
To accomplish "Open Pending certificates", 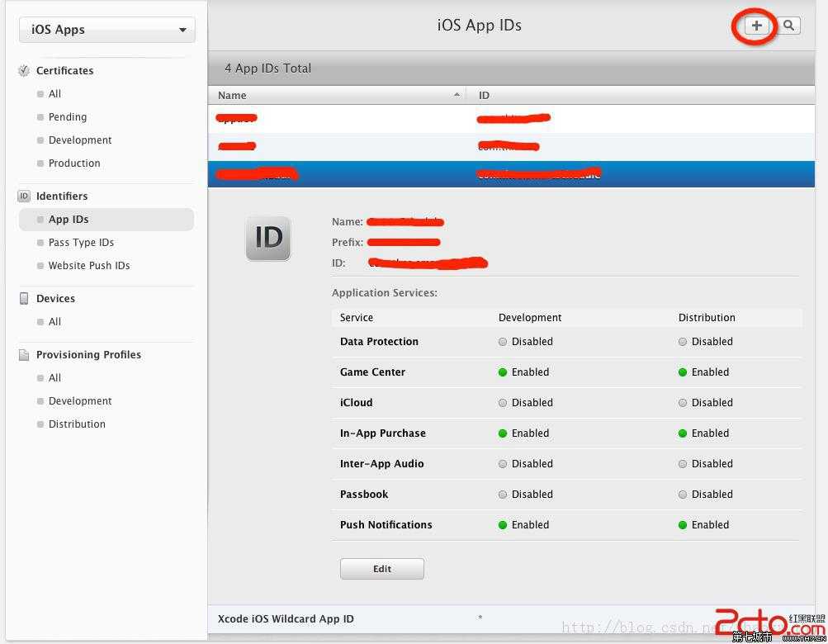I will pyautogui.click(x=67, y=116).
